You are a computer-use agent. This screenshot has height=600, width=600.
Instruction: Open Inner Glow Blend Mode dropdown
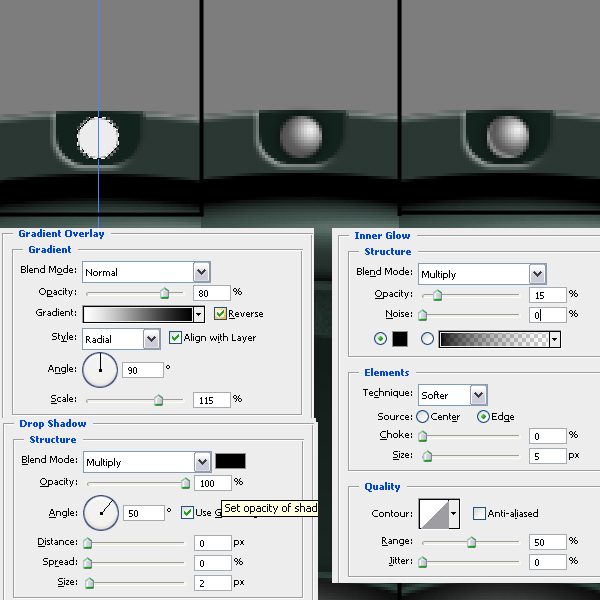click(x=482, y=274)
